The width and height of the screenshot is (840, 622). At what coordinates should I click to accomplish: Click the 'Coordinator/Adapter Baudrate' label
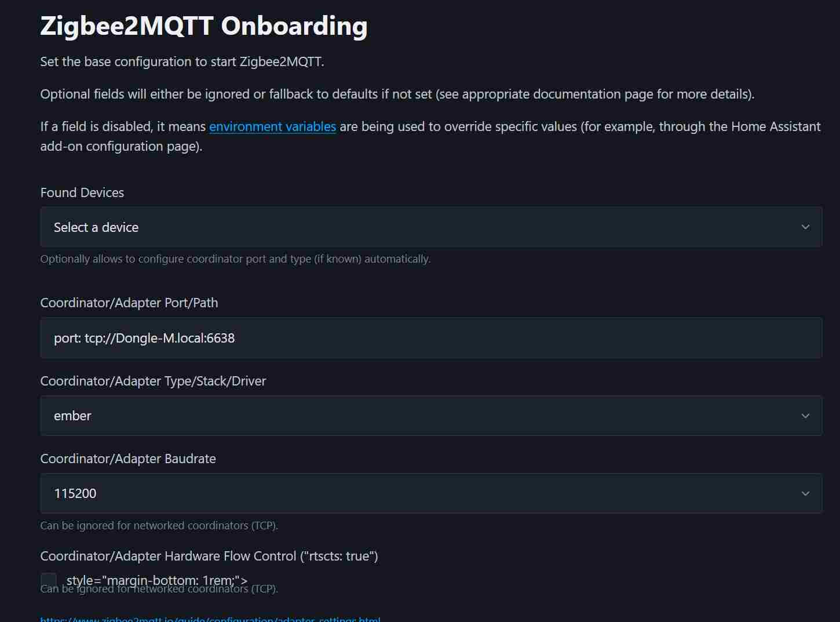(128, 459)
